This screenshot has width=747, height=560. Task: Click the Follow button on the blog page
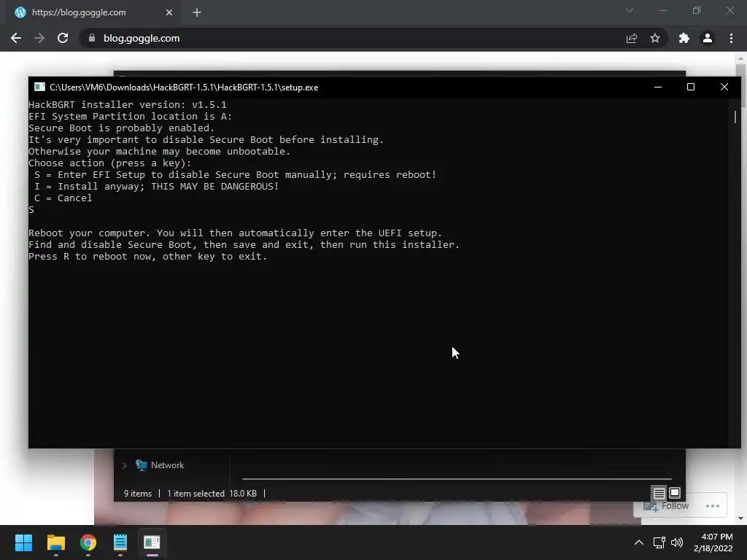click(x=666, y=506)
